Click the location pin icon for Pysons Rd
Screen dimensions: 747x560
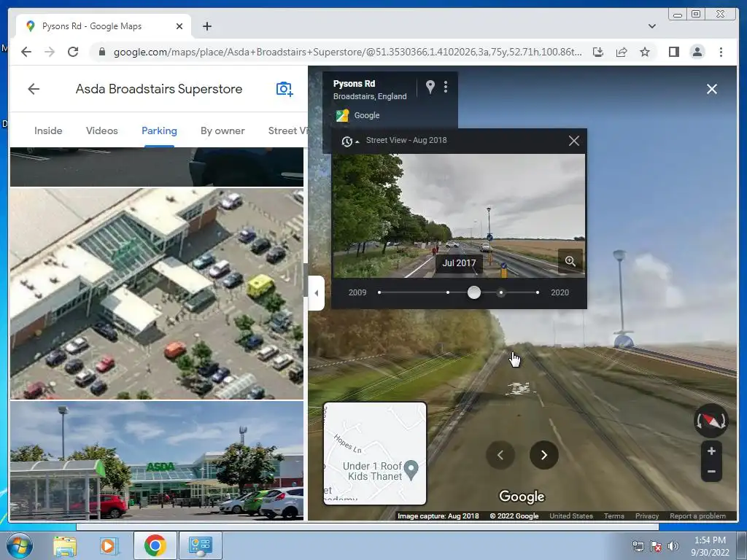(x=430, y=87)
